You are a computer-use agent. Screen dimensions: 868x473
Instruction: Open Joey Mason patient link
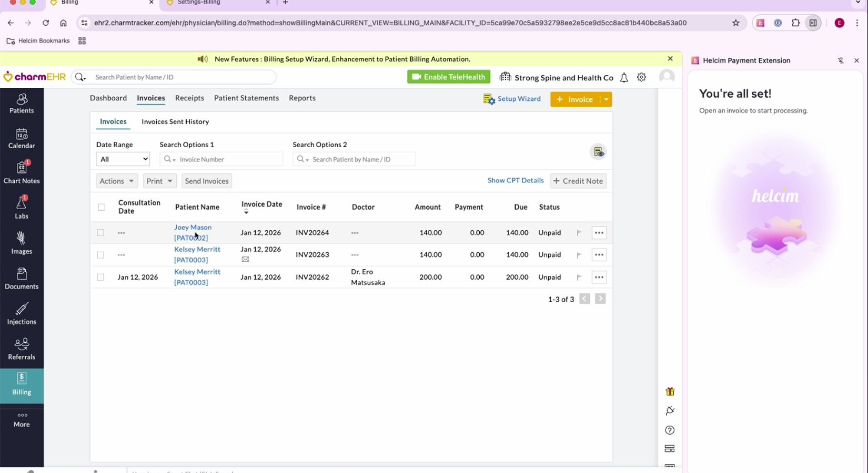193,228
